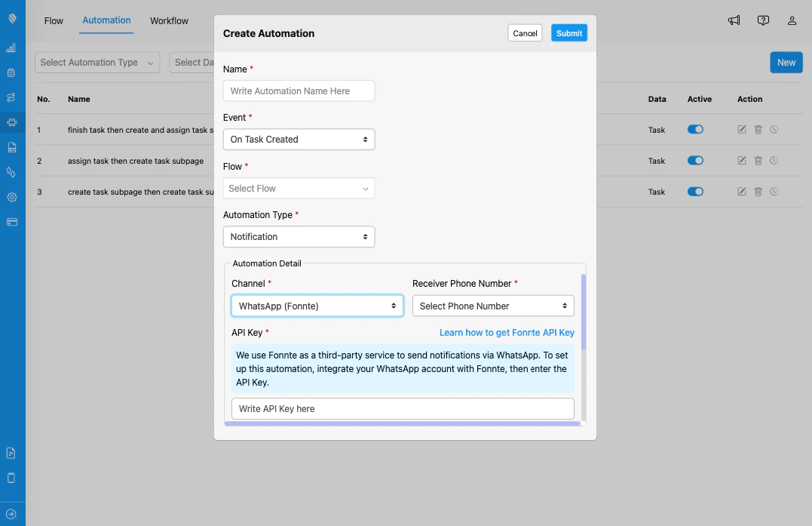Switch to the Workflow tab
This screenshot has width=812, height=526.
tap(169, 20)
